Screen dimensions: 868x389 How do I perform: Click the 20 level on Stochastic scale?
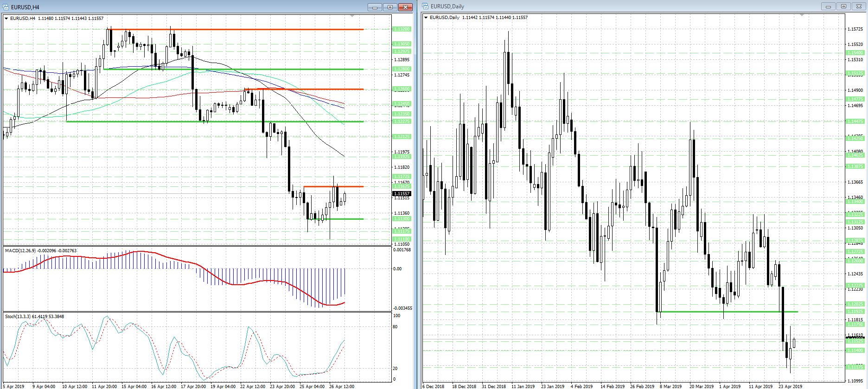395,369
